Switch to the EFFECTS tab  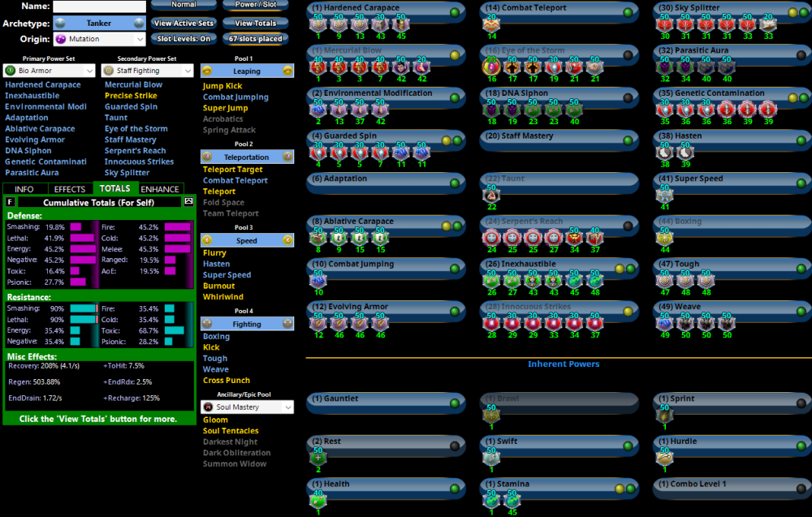70,189
